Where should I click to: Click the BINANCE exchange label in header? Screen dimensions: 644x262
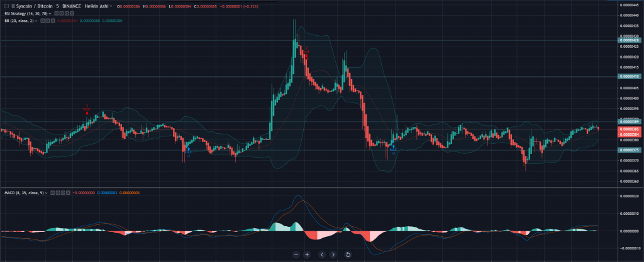[72, 6]
